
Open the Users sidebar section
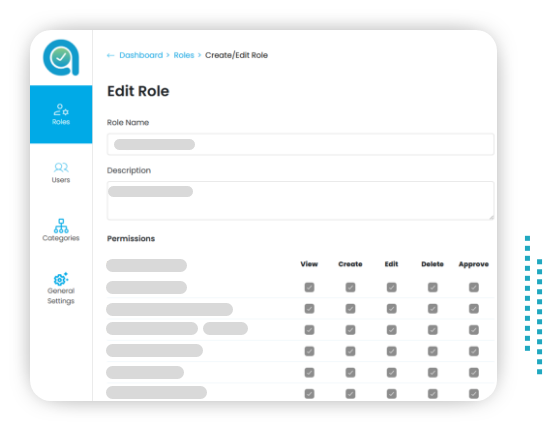coord(61,173)
